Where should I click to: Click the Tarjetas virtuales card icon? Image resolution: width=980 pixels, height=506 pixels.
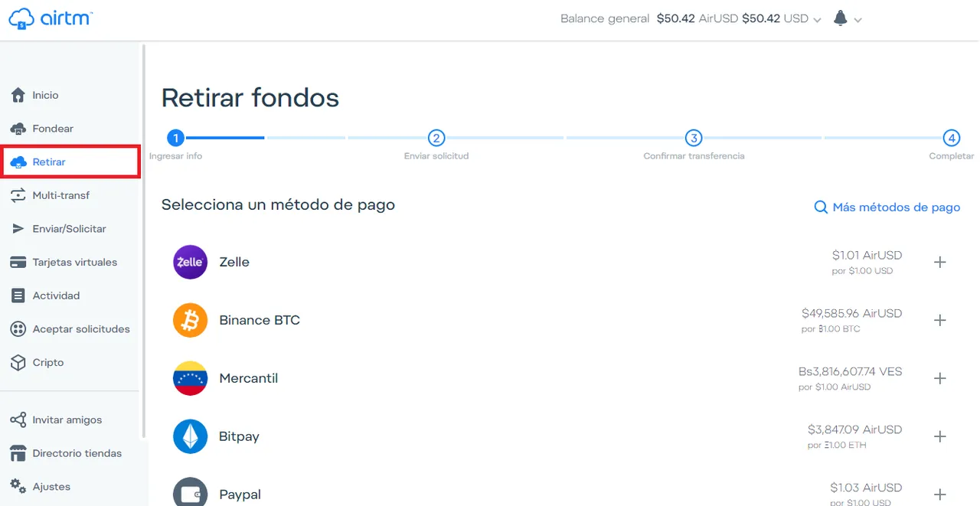(18, 262)
